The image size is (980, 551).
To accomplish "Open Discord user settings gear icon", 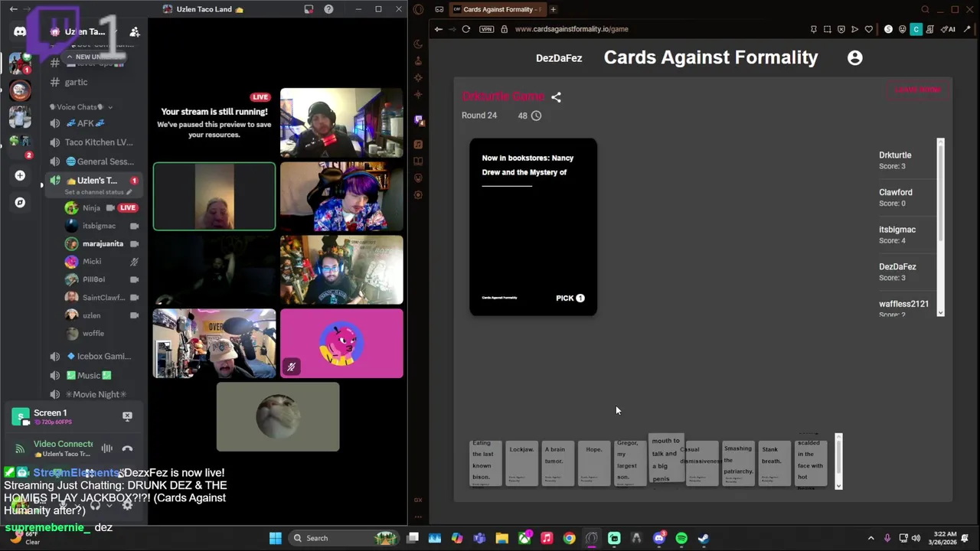I will (127, 504).
